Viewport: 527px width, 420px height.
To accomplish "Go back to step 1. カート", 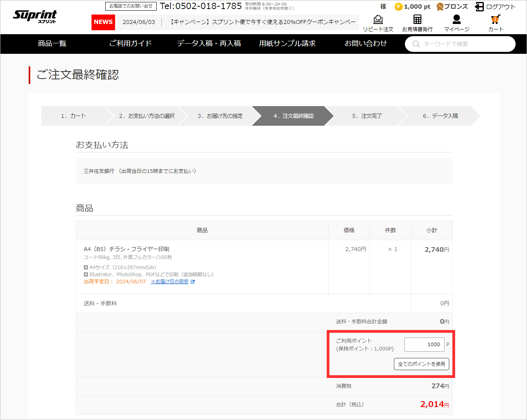I will click(x=73, y=116).
